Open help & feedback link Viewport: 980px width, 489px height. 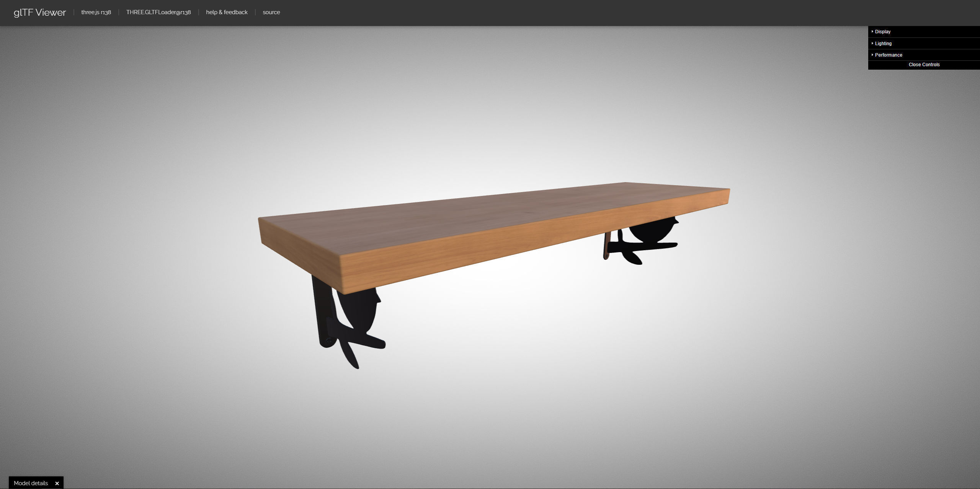tap(227, 12)
